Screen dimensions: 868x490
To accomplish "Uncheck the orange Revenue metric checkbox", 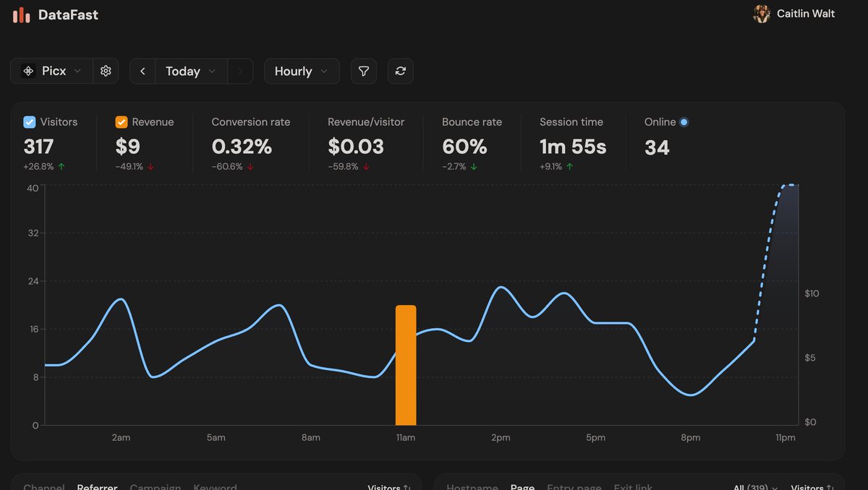I will coord(121,121).
